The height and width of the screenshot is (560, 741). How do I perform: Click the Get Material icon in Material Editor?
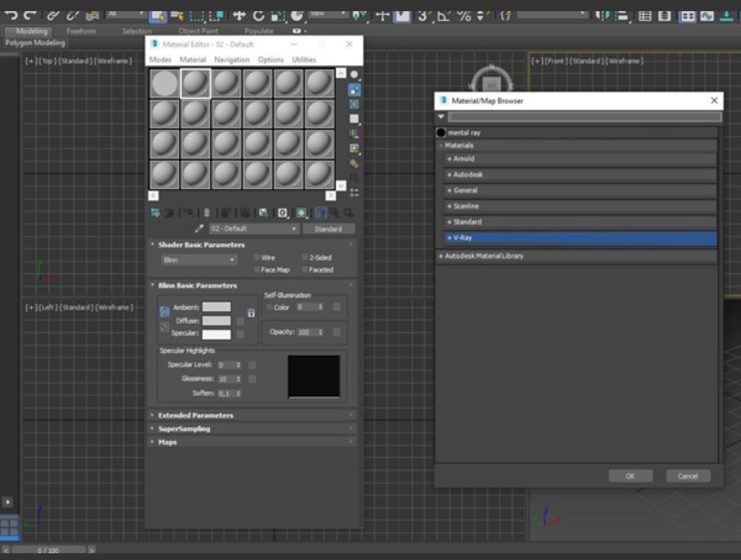(155, 213)
